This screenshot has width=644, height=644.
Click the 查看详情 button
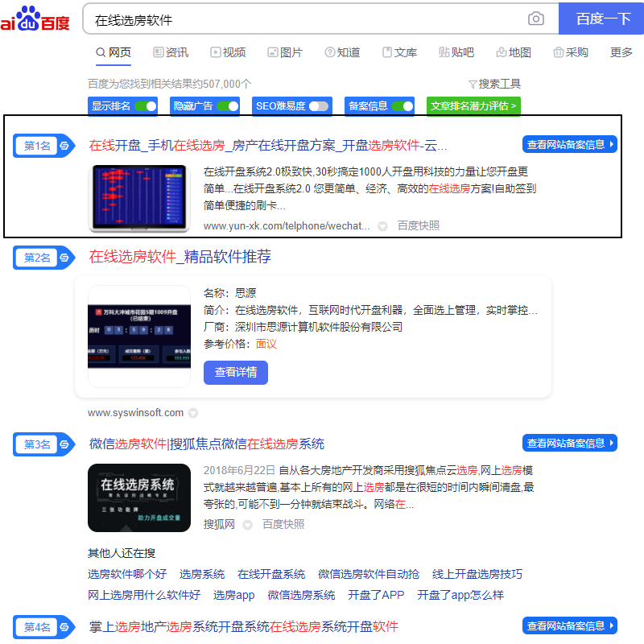[x=236, y=373]
